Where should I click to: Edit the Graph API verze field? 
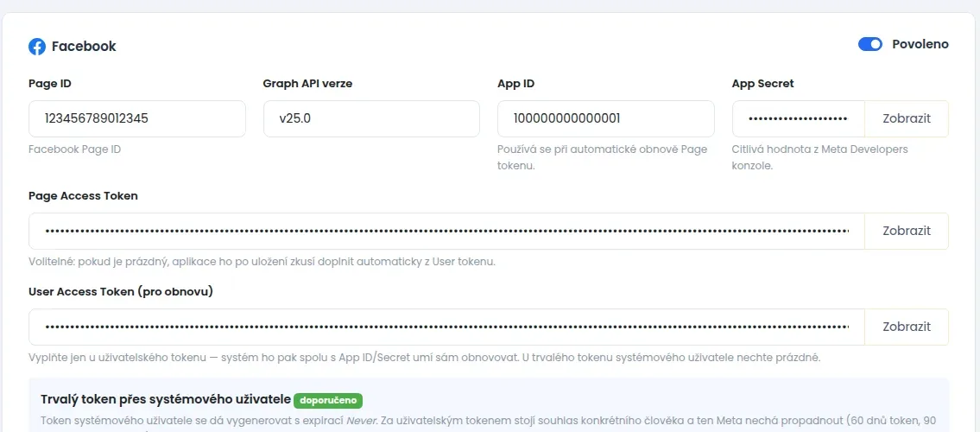371,118
